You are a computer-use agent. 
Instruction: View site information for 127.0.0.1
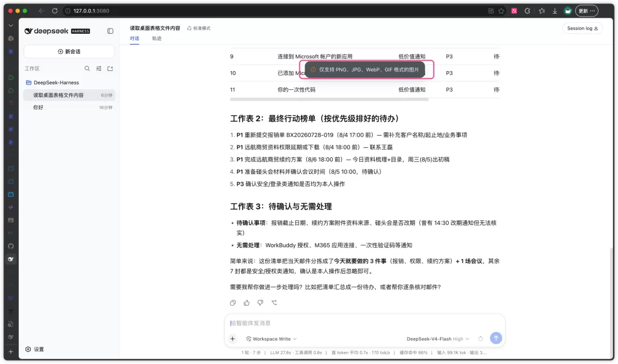(x=68, y=11)
